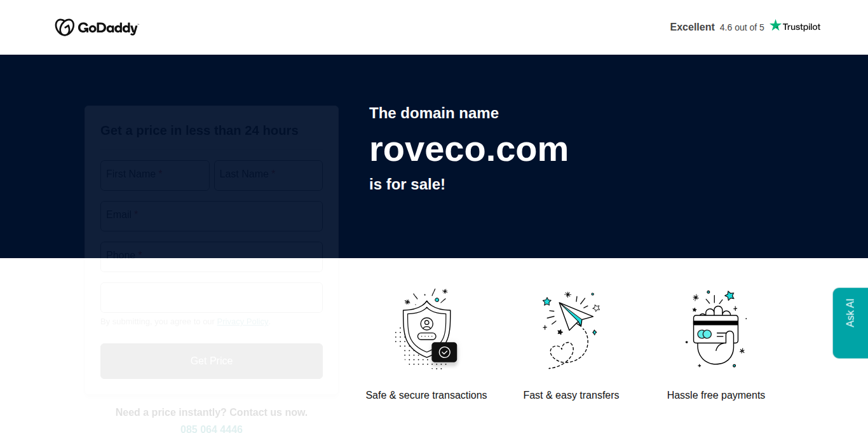Click the Fast & easy transfers label

(x=571, y=395)
